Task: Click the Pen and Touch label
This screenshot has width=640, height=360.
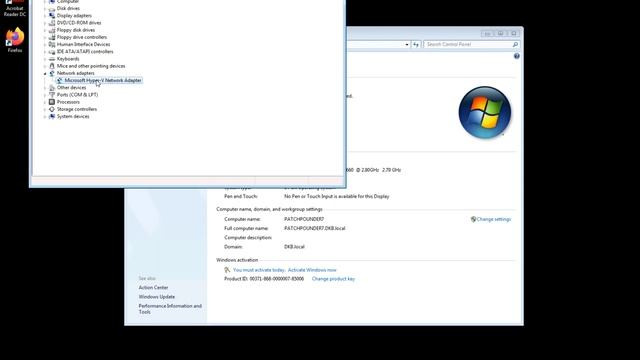Action: [240, 196]
